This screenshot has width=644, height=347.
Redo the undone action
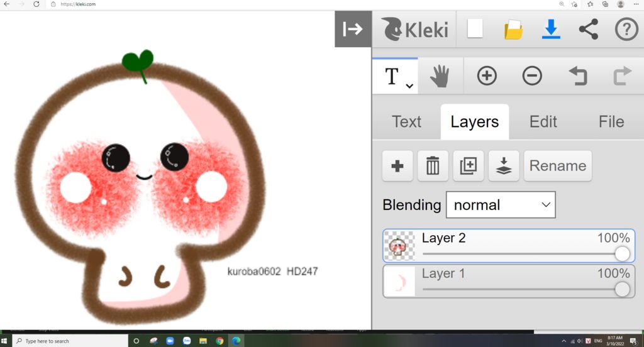point(622,76)
